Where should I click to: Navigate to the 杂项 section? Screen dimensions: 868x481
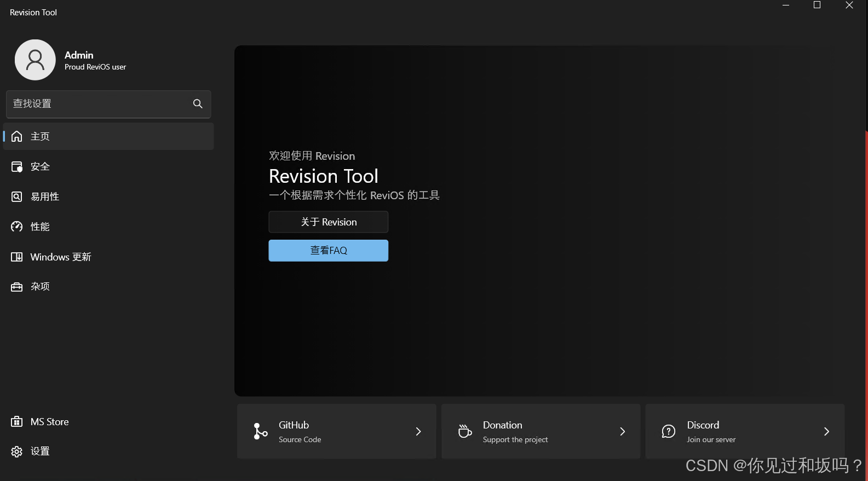pyautogui.click(x=108, y=287)
